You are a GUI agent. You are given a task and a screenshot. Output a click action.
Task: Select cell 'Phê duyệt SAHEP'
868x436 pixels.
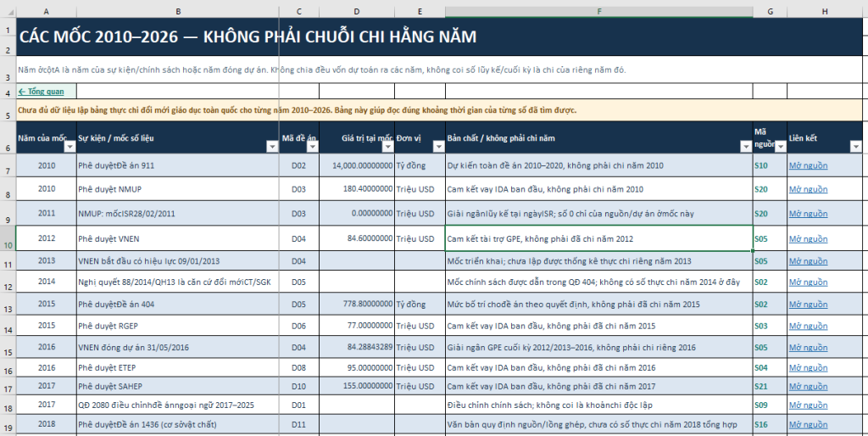pos(178,386)
